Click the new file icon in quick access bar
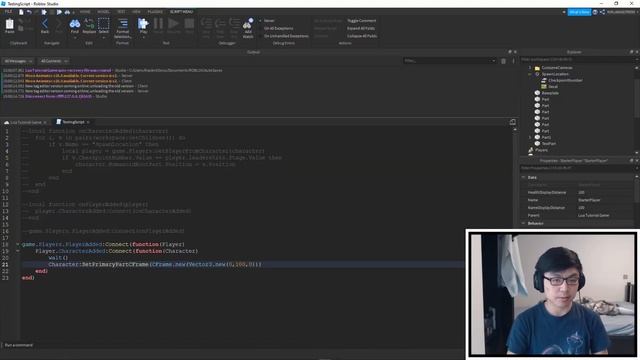The height and width of the screenshot is (360, 640). [21, 12]
